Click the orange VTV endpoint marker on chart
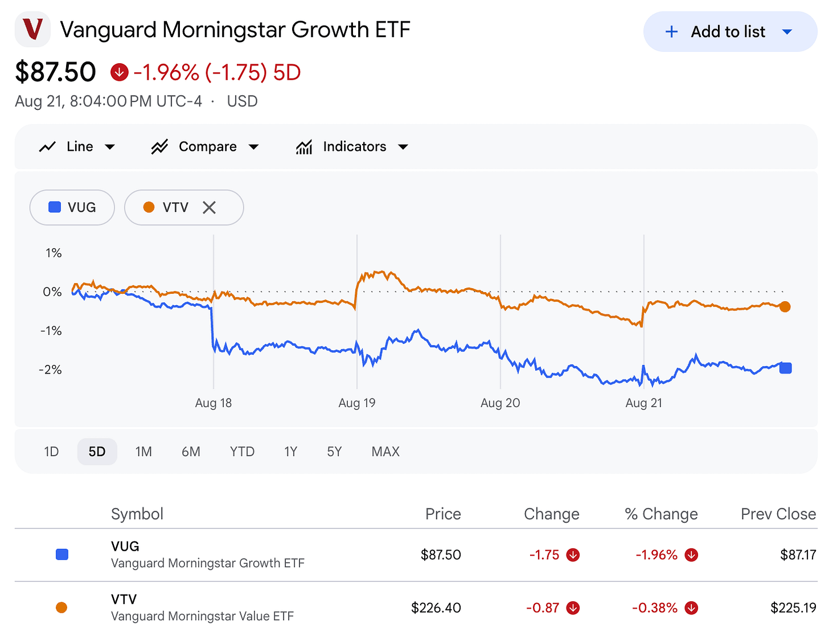Image resolution: width=829 pixels, height=644 pixels. tap(785, 307)
